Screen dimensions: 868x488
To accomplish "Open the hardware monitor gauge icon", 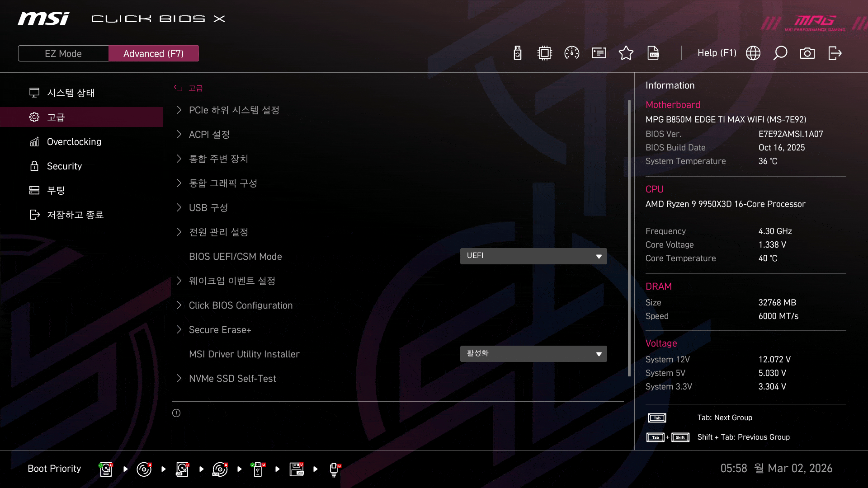I will point(571,53).
